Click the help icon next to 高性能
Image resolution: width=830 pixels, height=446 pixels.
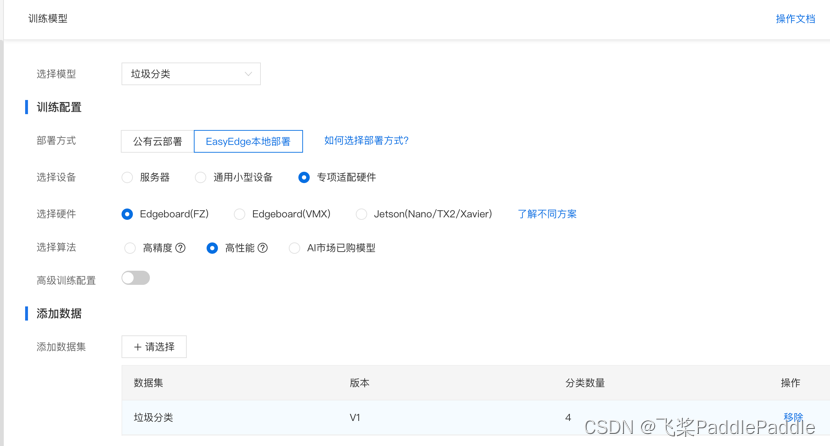pyautogui.click(x=262, y=248)
